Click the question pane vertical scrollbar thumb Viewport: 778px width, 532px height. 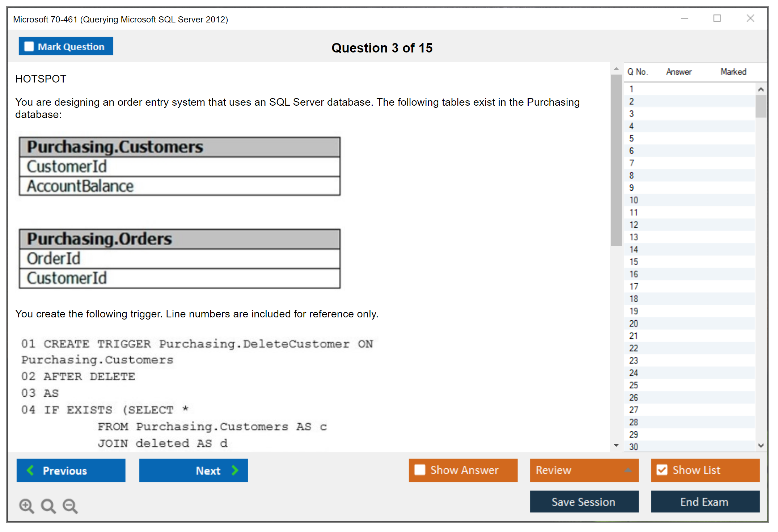point(616,159)
